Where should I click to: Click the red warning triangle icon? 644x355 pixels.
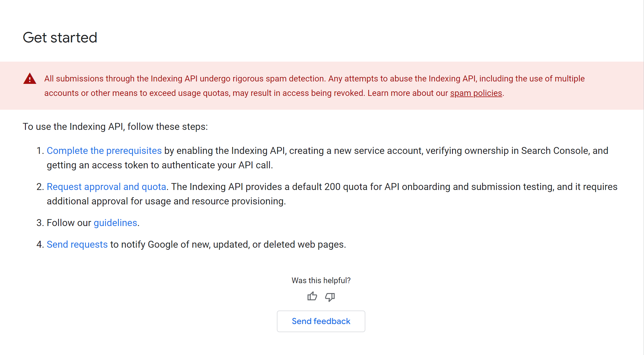coord(29,79)
